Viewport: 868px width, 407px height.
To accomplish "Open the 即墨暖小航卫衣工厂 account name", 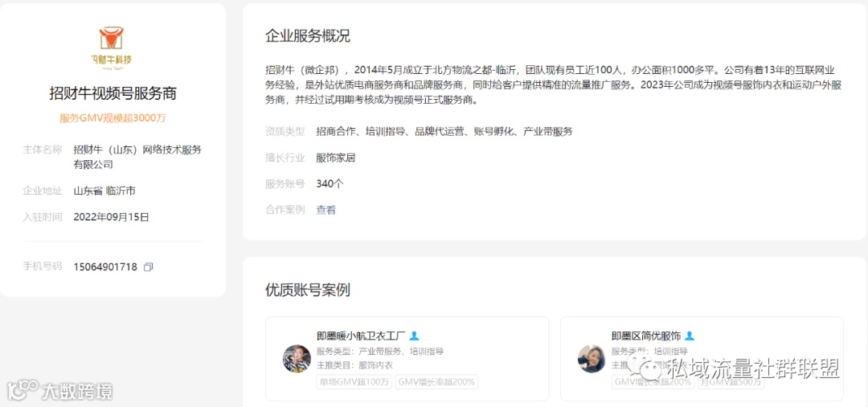I will click(x=362, y=335).
